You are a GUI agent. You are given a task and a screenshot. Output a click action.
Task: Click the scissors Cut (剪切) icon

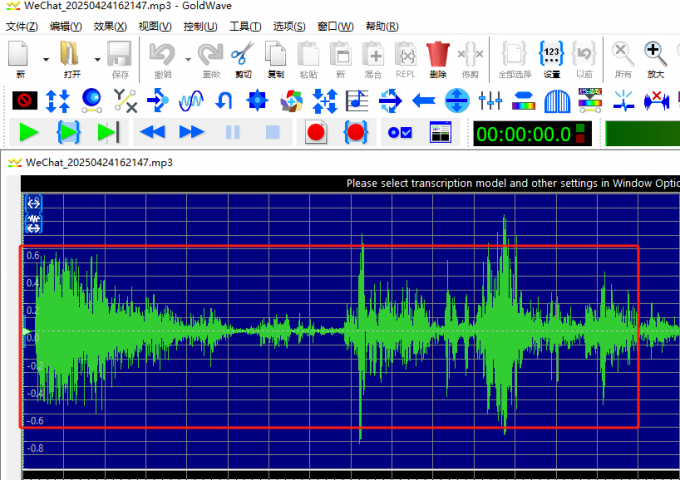click(242, 57)
